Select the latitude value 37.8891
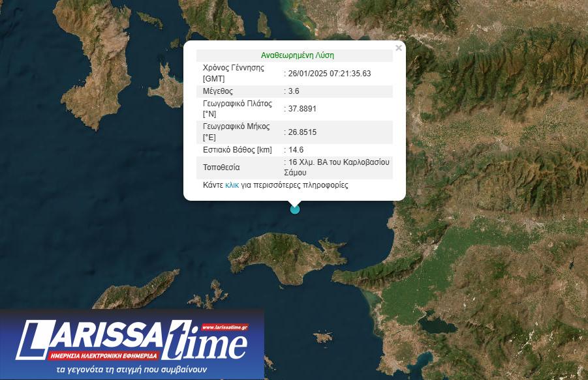Viewport: 588px width, 380px height. [303, 109]
